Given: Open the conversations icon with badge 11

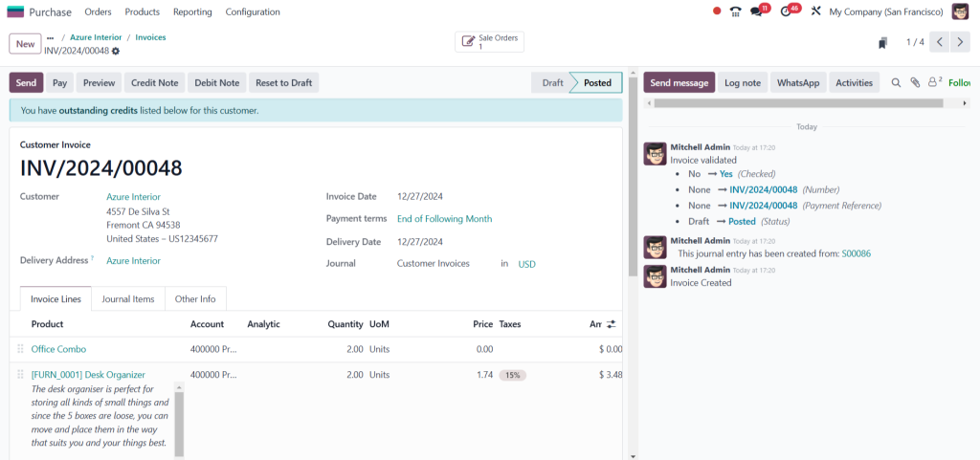Looking at the screenshot, I should (x=757, y=11).
